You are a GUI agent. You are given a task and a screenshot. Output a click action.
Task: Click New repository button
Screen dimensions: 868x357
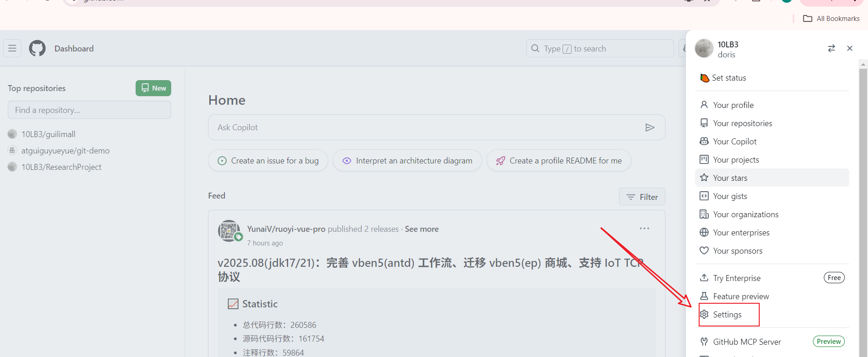click(x=153, y=88)
